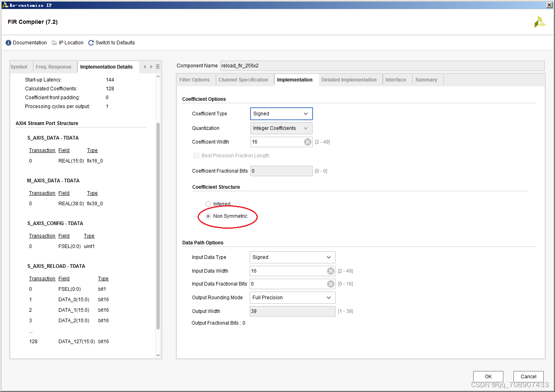This screenshot has height=392, width=555.
Task: Clear the Input Data Width field with X icon
Action: (331, 271)
